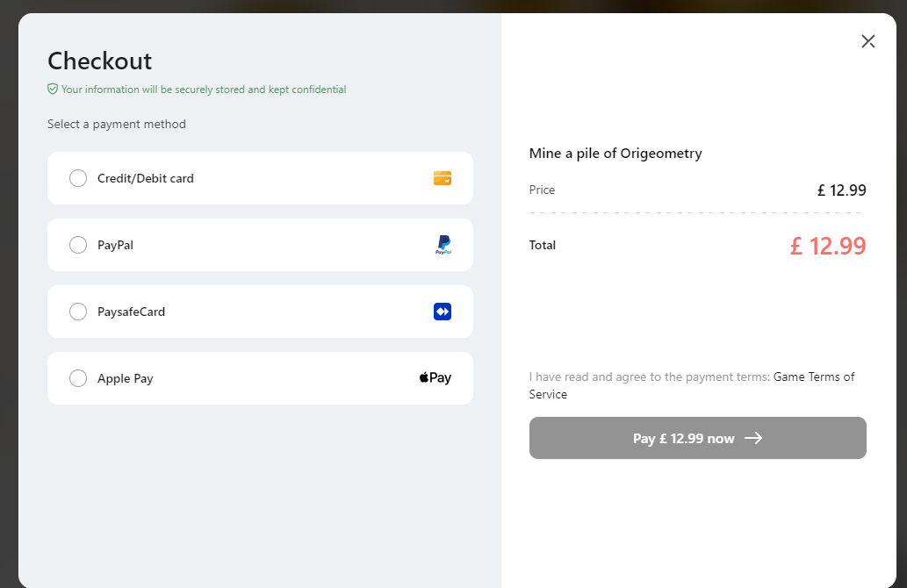
Task: Click the Mine a pile of Origeometry title
Action: pyautogui.click(x=615, y=154)
